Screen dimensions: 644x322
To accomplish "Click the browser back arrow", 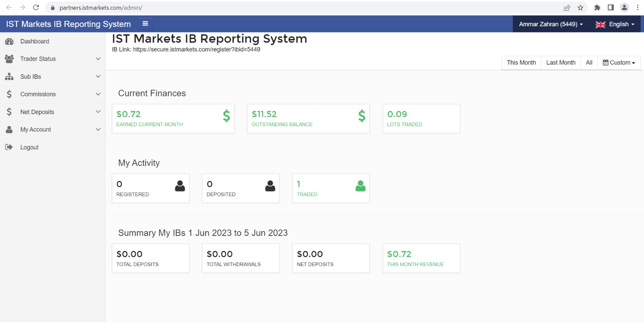I will point(9,7).
